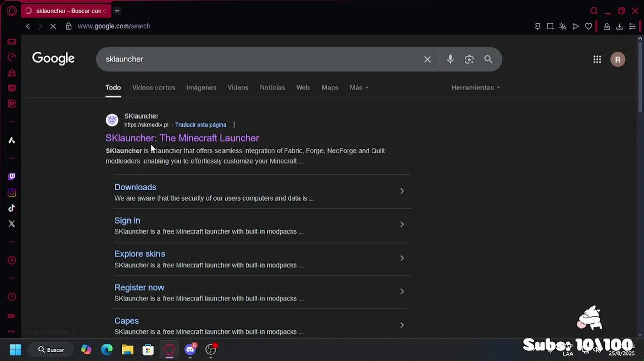Open Aria AI from the sidebar
The width and height of the screenshot is (644, 361).
(12, 140)
